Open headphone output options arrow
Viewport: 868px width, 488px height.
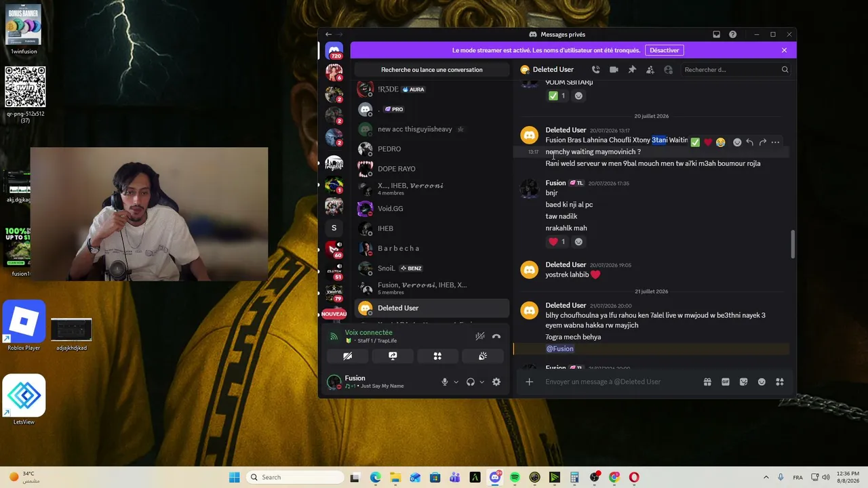482,382
